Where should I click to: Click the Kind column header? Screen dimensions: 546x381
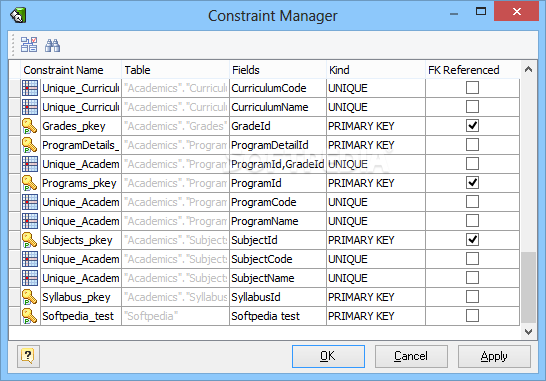pyautogui.click(x=376, y=70)
